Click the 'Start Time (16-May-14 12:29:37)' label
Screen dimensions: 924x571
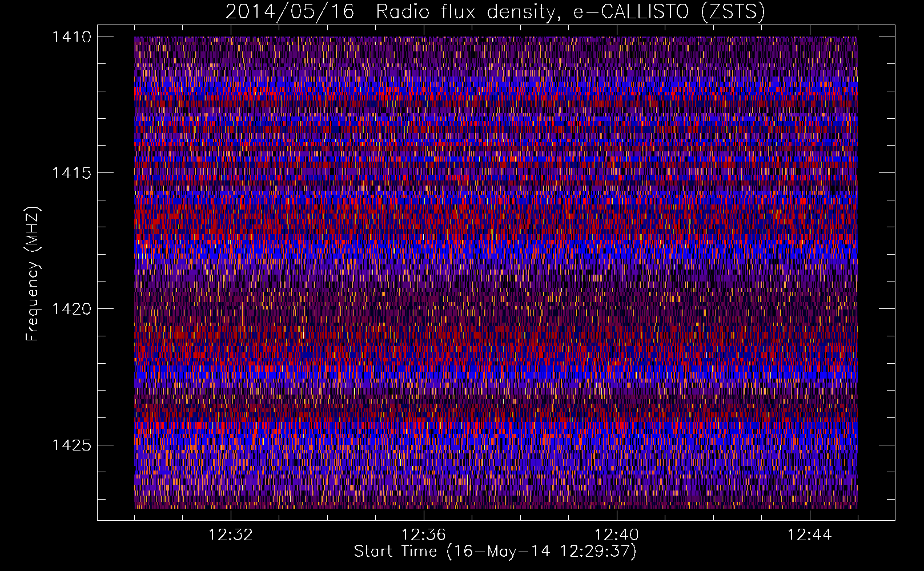click(495, 552)
